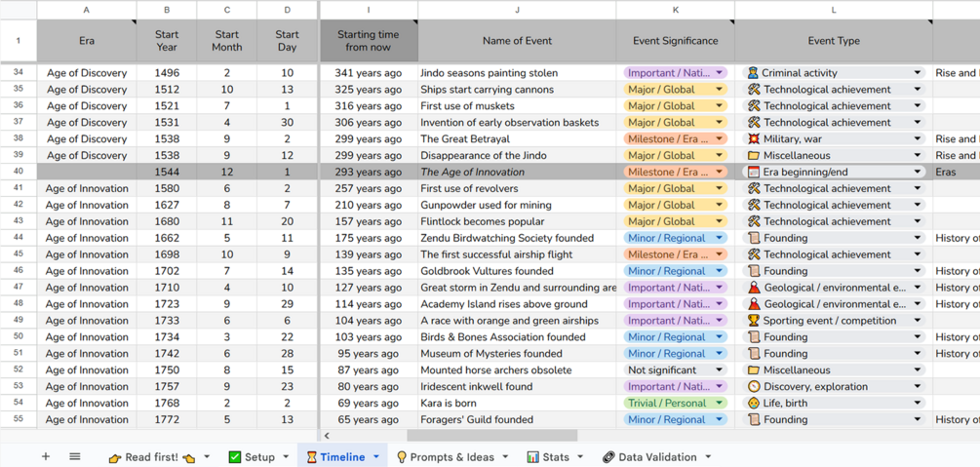Open significance dropdown for Kara is born
The image size is (980, 467).
[x=720, y=404]
